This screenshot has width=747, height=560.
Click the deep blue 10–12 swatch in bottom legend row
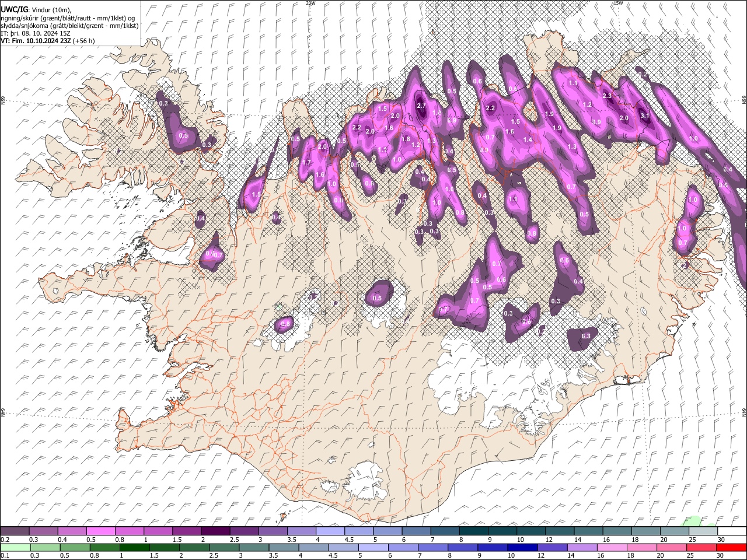pos(521,548)
